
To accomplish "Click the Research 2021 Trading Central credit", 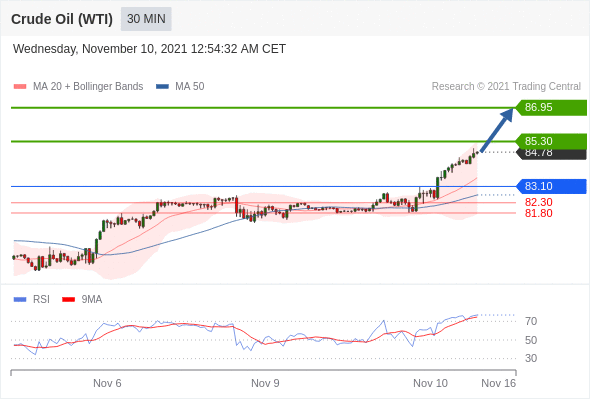I will (x=506, y=87).
